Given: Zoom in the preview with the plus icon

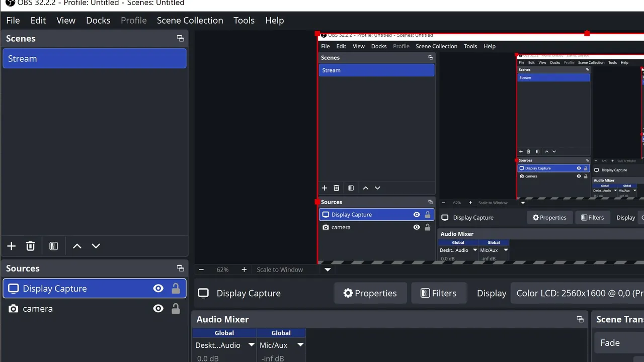Looking at the screenshot, I should [244, 269].
